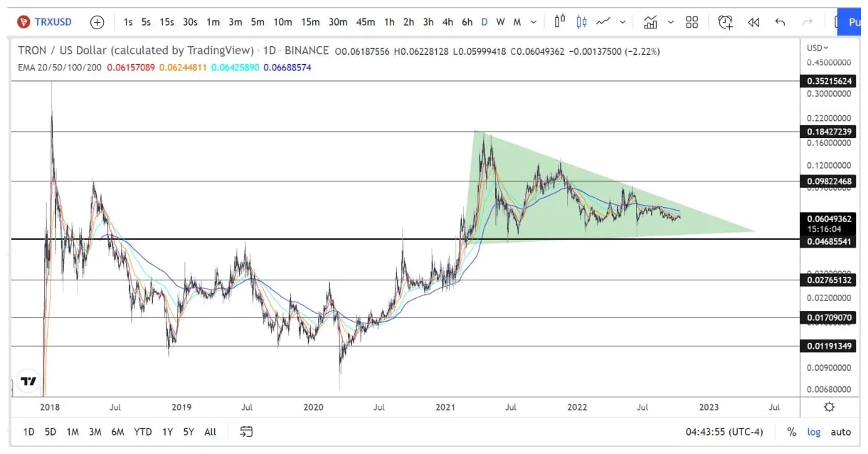The image size is (868, 454).
Task: Open the chart style dropdown chevron
Action: 623,22
